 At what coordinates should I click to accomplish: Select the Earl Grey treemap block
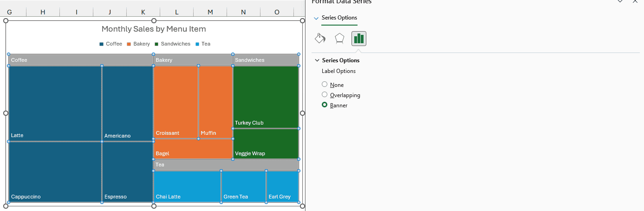(283, 186)
